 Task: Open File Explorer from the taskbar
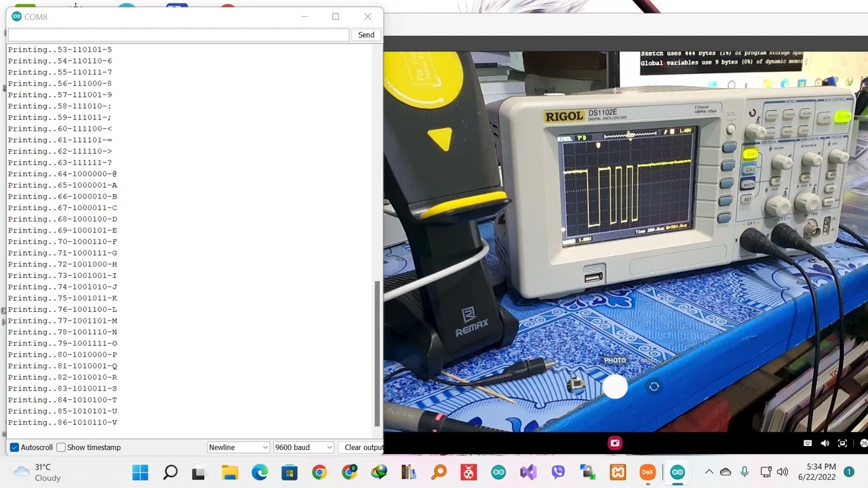click(x=230, y=472)
